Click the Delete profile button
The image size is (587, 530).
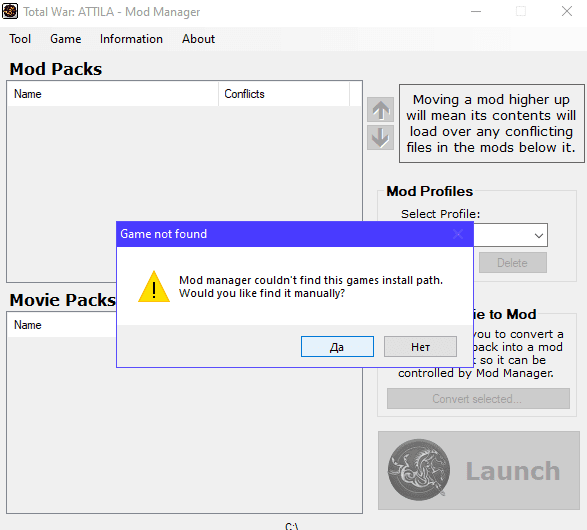[x=513, y=263]
